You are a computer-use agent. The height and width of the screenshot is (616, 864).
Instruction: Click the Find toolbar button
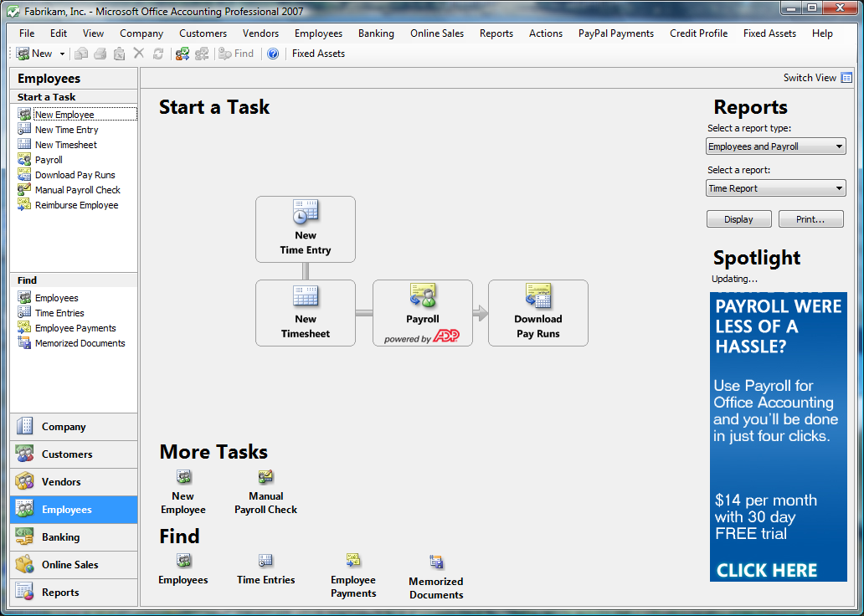(236, 54)
